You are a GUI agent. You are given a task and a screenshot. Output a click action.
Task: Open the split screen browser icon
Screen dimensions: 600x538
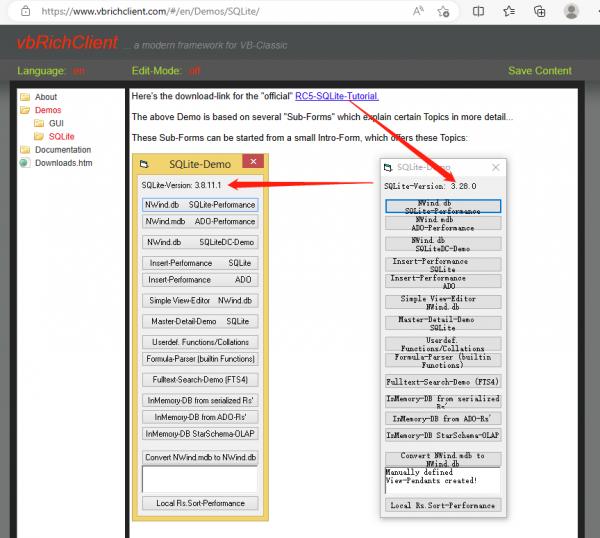pyautogui.click(x=478, y=11)
